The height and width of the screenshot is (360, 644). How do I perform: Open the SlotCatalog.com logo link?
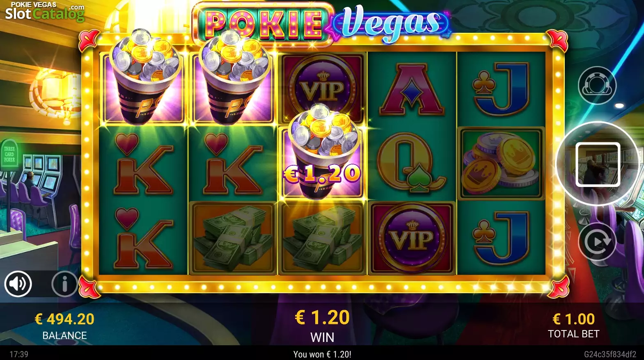44,11
